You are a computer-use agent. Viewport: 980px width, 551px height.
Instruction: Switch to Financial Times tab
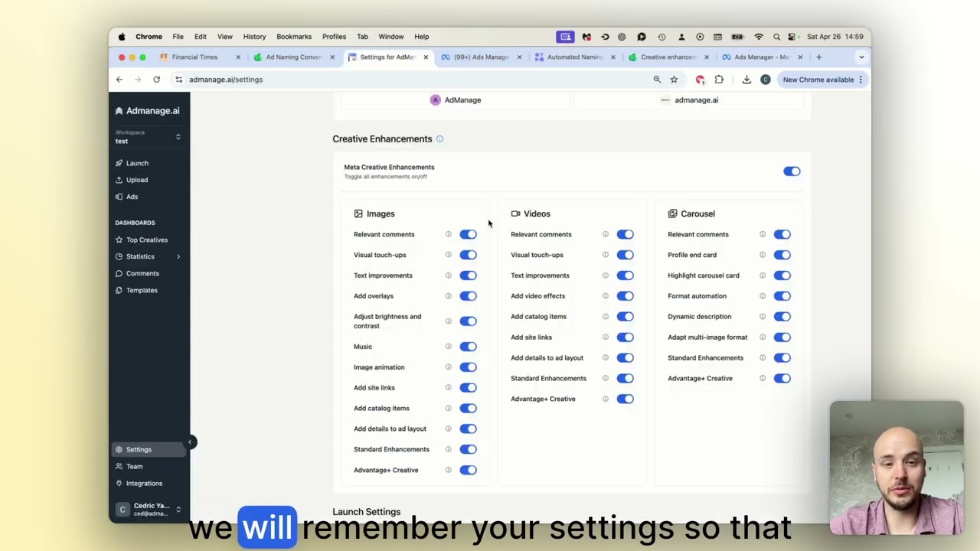194,57
